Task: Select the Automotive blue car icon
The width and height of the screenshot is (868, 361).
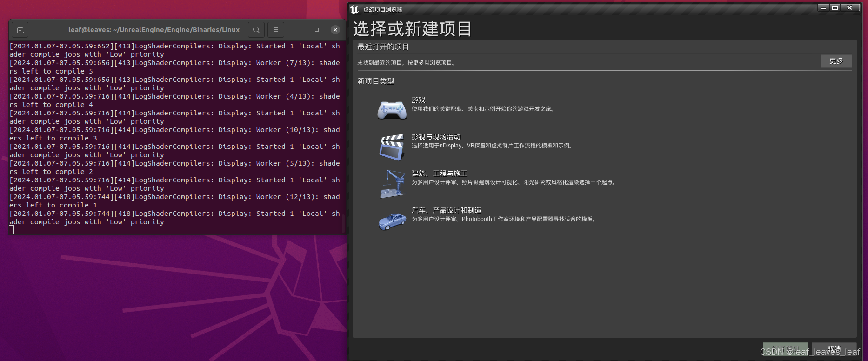Action: click(x=392, y=221)
